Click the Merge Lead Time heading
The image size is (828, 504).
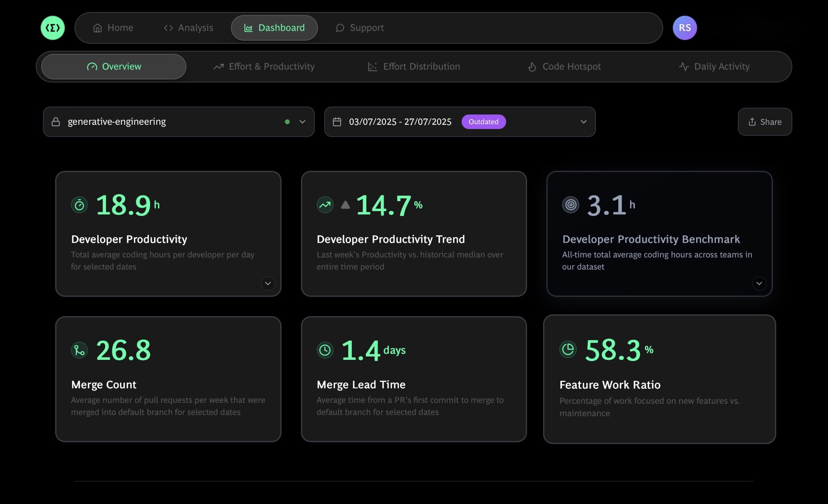click(361, 385)
